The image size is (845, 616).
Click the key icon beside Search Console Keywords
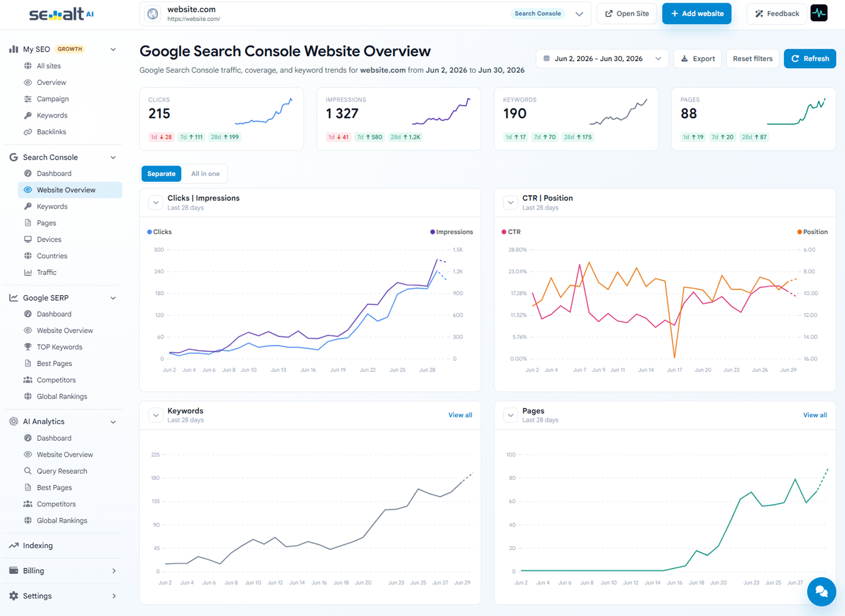point(28,207)
